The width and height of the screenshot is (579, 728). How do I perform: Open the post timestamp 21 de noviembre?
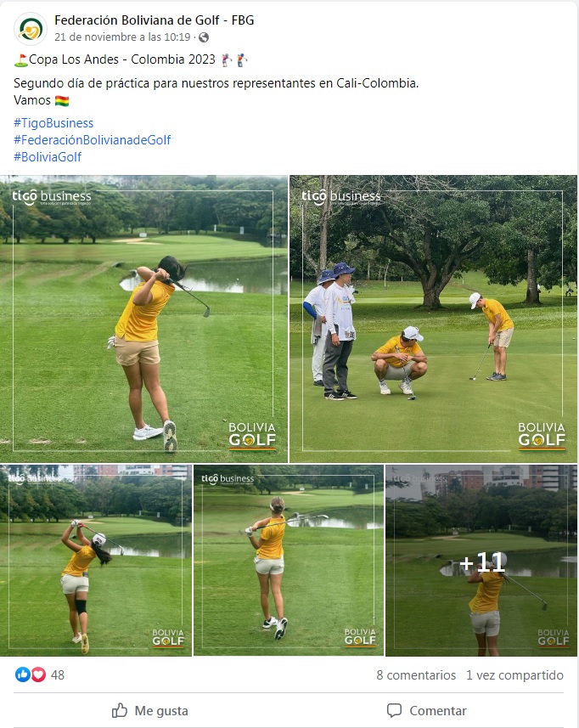click(x=122, y=37)
